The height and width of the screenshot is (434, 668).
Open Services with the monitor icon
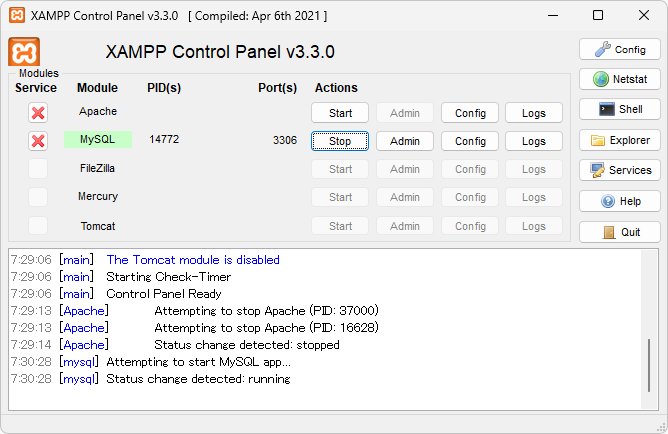click(x=620, y=170)
